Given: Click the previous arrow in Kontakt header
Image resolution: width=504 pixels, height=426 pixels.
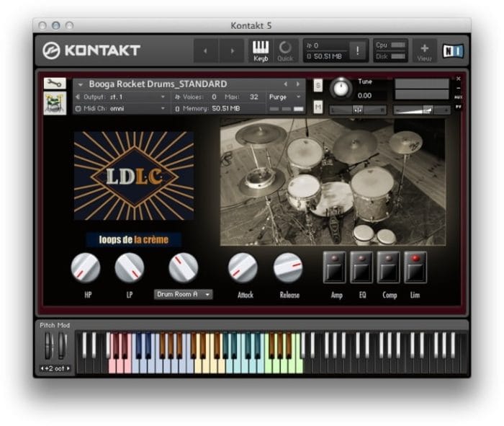Looking at the screenshot, I should [205, 50].
